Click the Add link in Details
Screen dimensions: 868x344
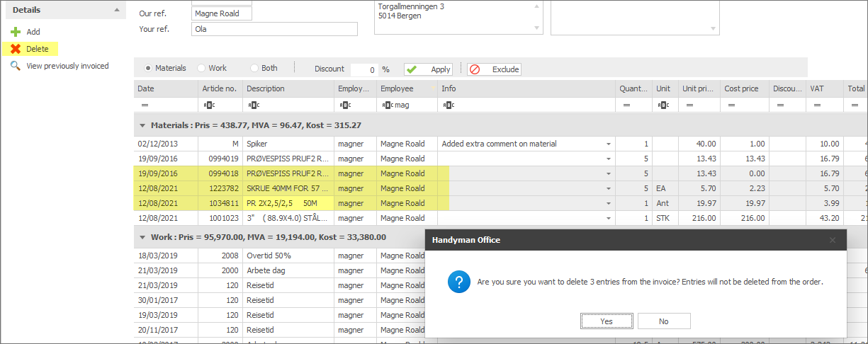pyautogui.click(x=33, y=32)
